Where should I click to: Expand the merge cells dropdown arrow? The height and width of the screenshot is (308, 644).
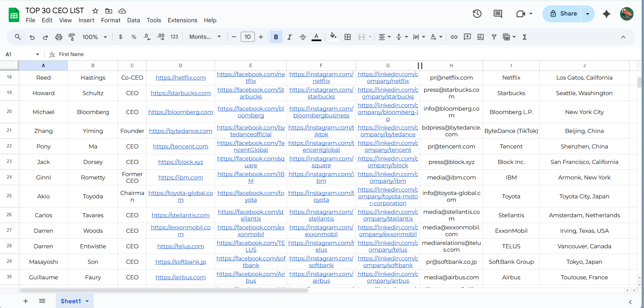(370, 37)
